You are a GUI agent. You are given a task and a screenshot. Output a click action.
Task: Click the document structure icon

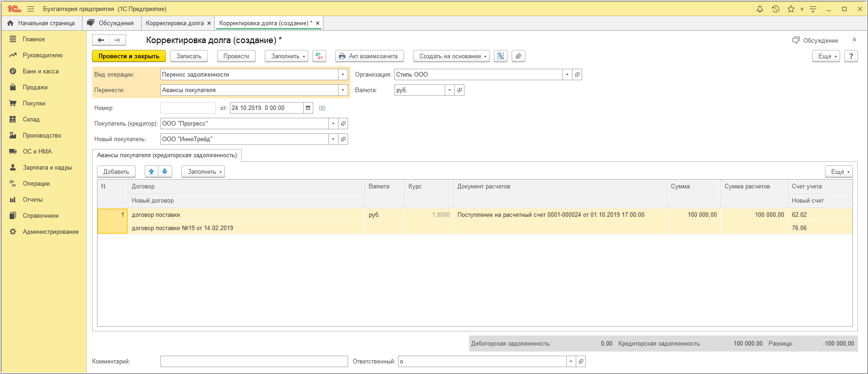click(501, 56)
